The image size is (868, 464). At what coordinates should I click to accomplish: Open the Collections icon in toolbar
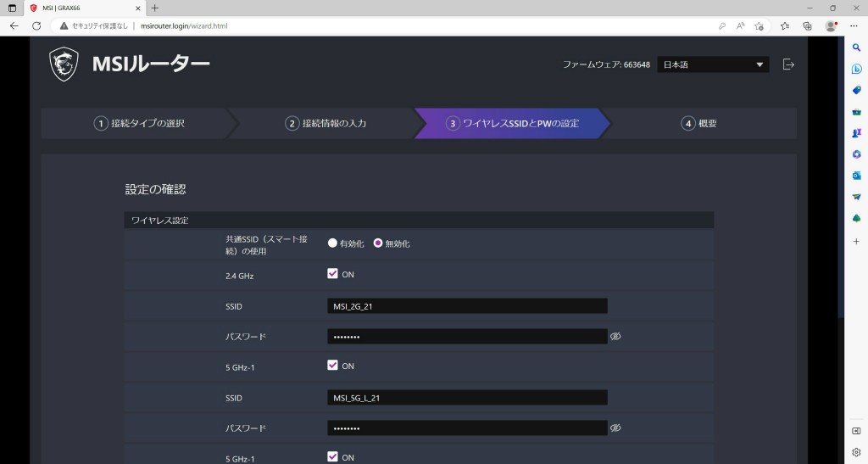click(x=807, y=26)
